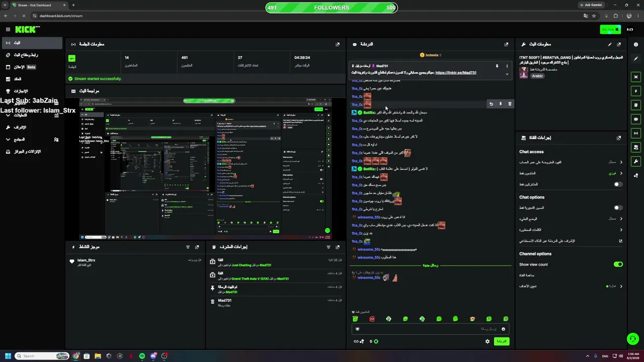
Task: Open File Explorer from the taskbar
Action: click(98, 356)
